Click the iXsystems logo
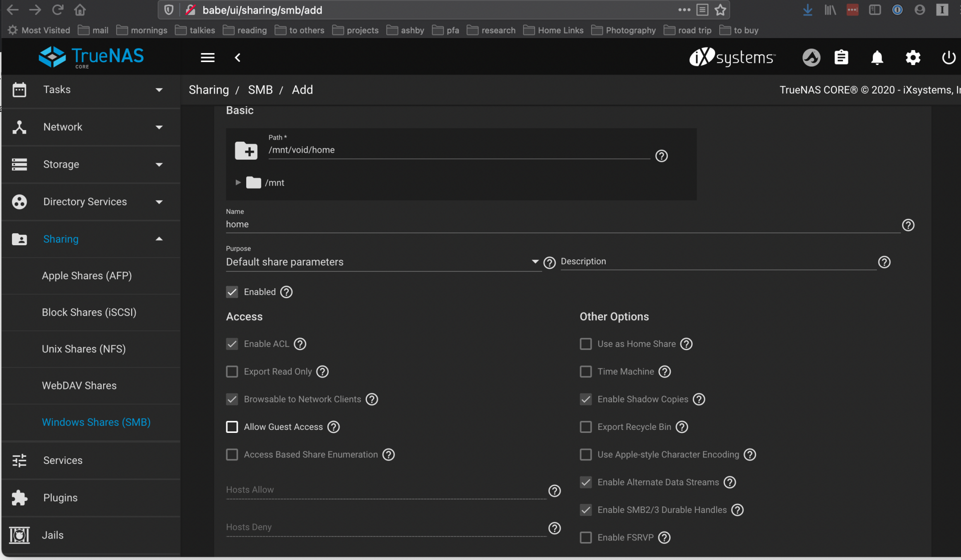Image resolution: width=961 pixels, height=560 pixels. point(732,58)
